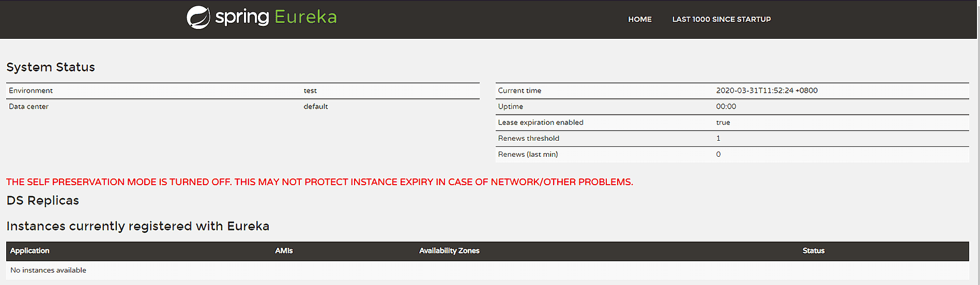Image resolution: width=980 pixels, height=285 pixels.
Task: Click the lease expiration value 'true'
Action: [723, 123]
